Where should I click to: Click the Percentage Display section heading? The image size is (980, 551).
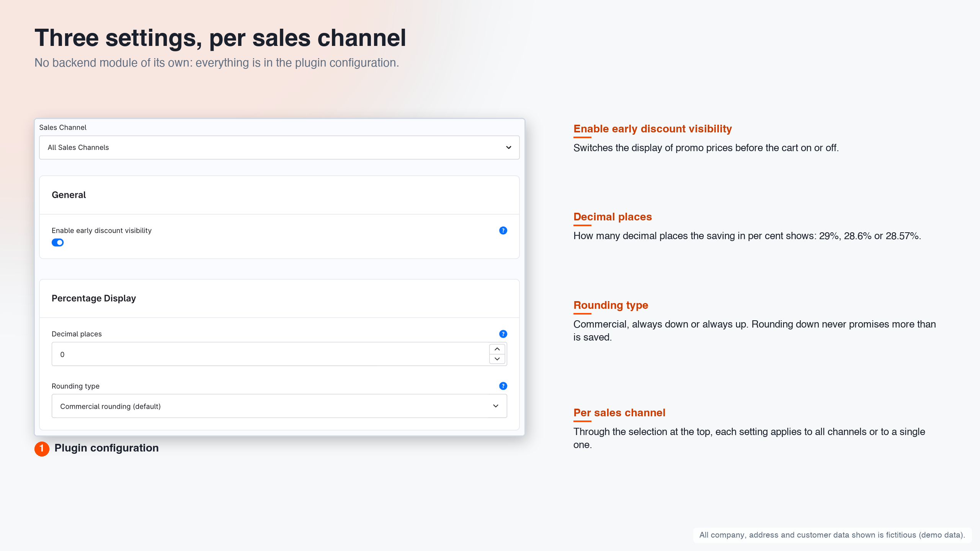tap(94, 298)
